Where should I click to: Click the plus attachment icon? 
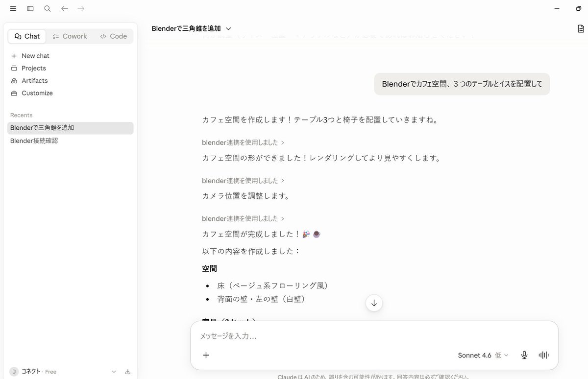[x=206, y=355]
